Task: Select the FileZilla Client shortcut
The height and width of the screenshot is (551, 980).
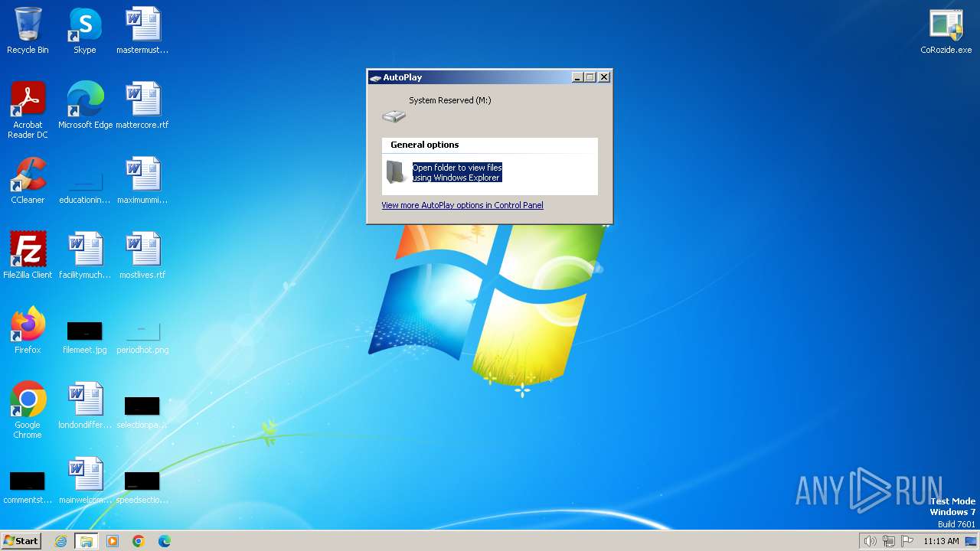Action: point(28,256)
